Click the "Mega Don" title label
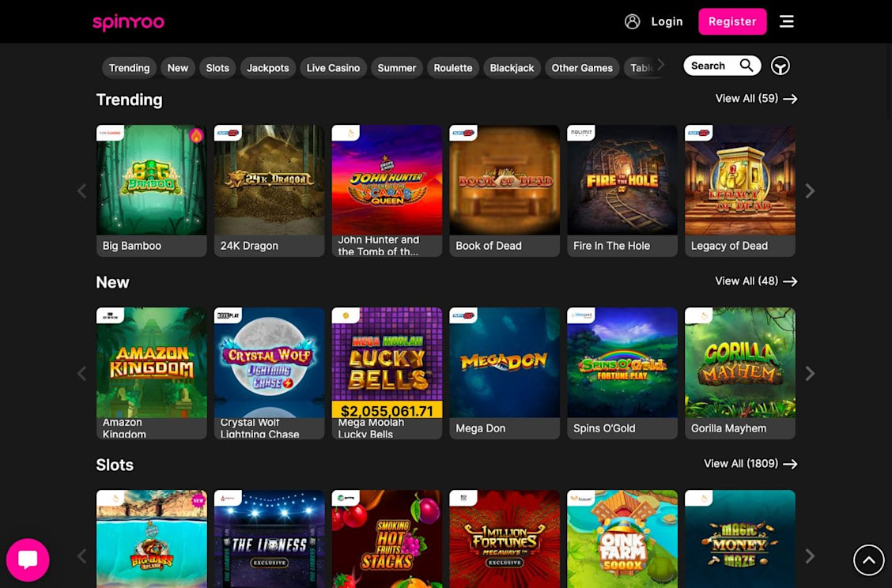 click(481, 428)
